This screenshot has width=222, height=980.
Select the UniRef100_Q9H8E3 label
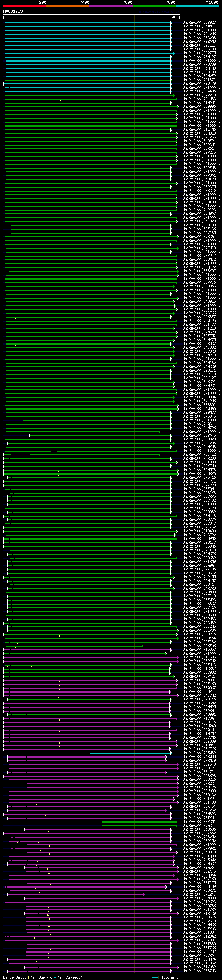coord(199,133)
